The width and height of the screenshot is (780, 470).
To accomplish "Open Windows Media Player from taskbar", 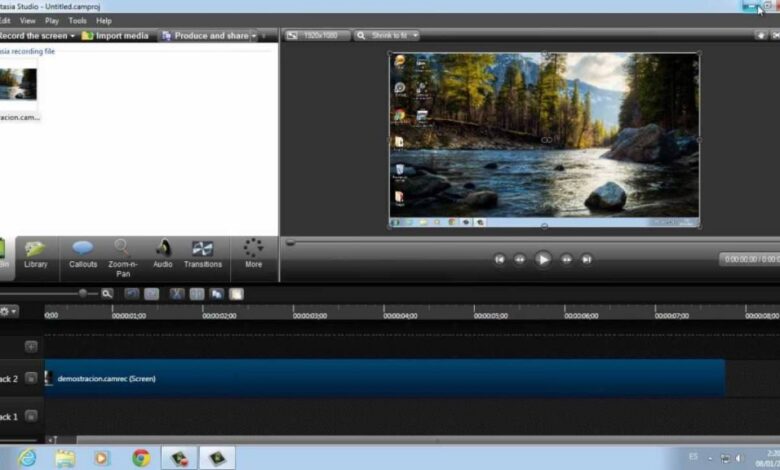I will (102, 458).
